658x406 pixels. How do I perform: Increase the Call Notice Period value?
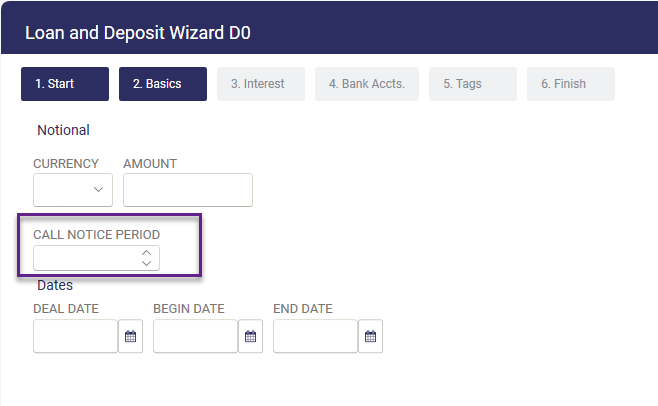[x=146, y=253]
